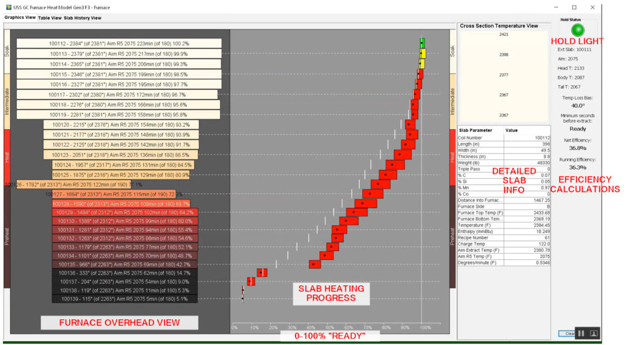Viewport: 644px width, 345px height.
Task: Select slab 100113 bar in the overhead view
Action: [x=119, y=54]
